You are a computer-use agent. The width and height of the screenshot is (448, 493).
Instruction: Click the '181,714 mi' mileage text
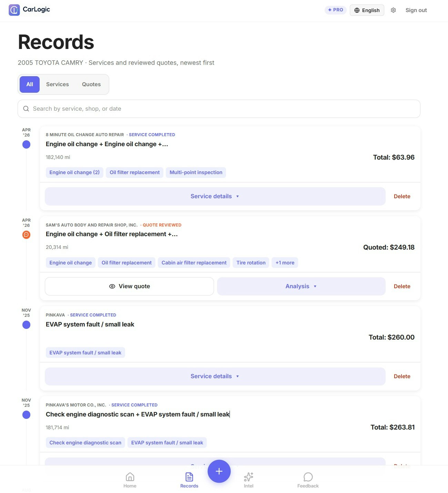57,427
